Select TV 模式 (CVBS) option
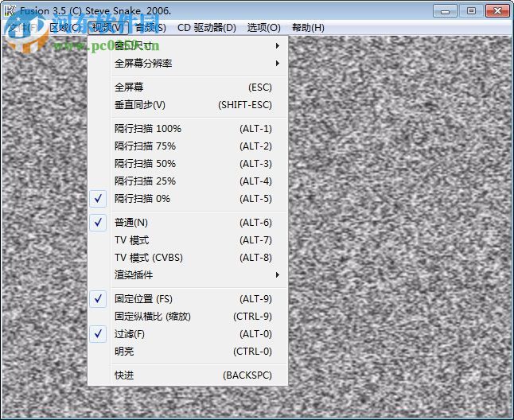 point(188,258)
